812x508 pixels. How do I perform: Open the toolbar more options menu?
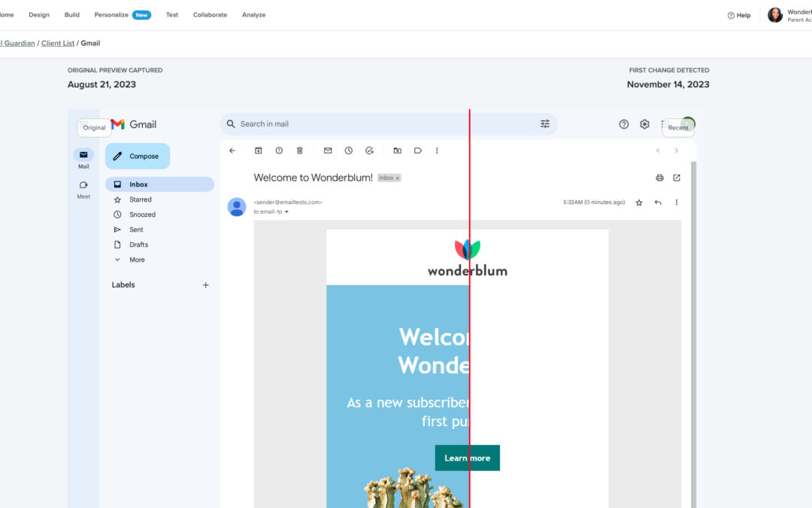(437, 151)
